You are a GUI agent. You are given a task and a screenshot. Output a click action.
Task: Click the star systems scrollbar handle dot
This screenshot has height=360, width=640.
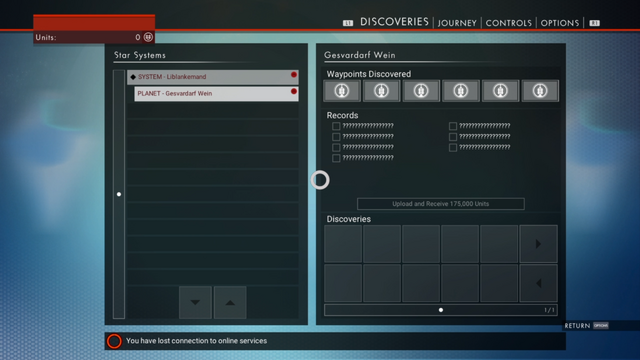tap(119, 194)
